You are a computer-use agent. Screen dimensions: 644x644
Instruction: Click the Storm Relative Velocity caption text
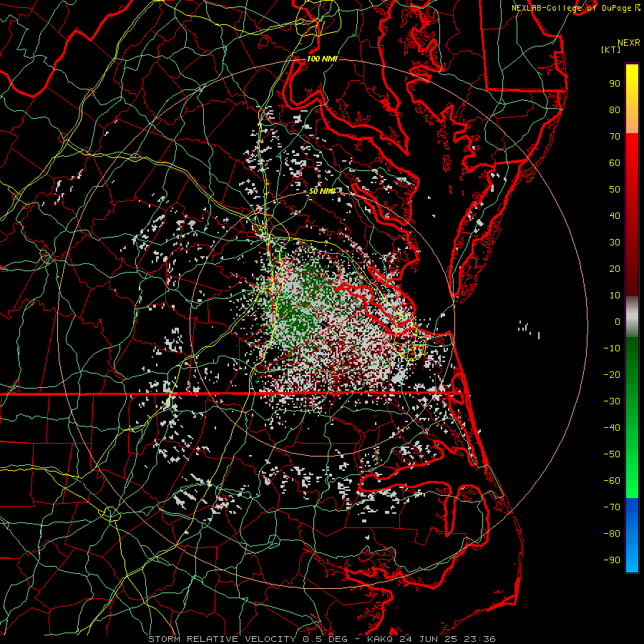(x=223, y=639)
